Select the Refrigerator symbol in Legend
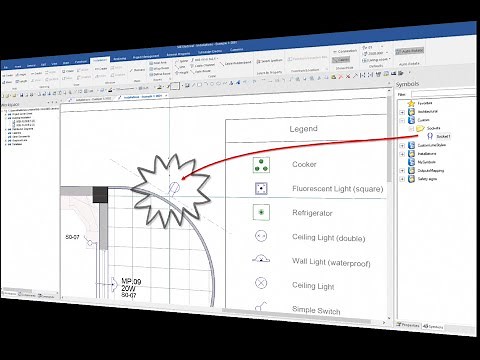The height and width of the screenshot is (360, 480). coord(261,212)
